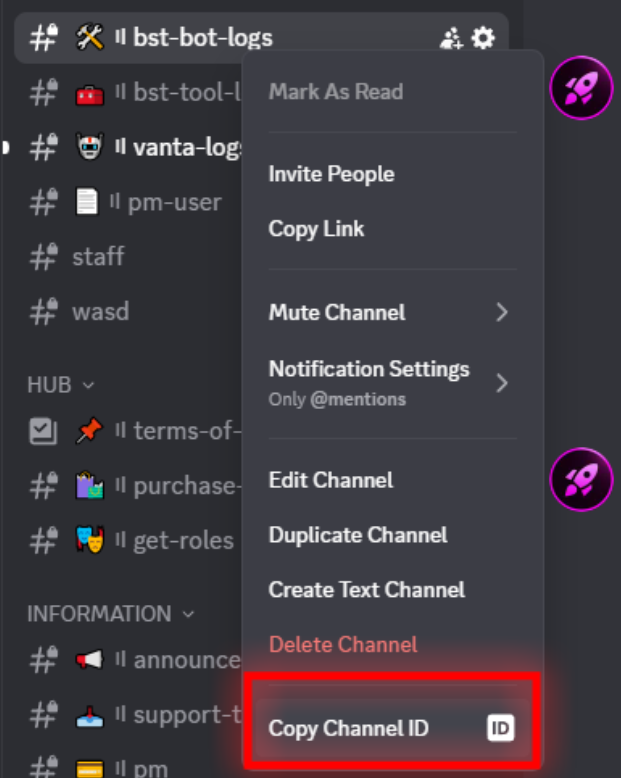Click the hash lock icon beside staff
Screen dimensions: 621x778
pyautogui.click(x=43, y=257)
